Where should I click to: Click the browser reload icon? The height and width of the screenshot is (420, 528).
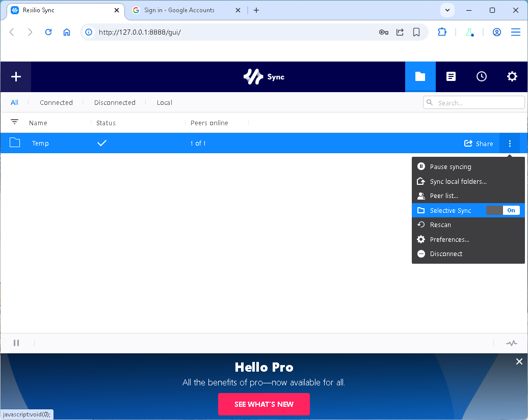[x=48, y=32]
